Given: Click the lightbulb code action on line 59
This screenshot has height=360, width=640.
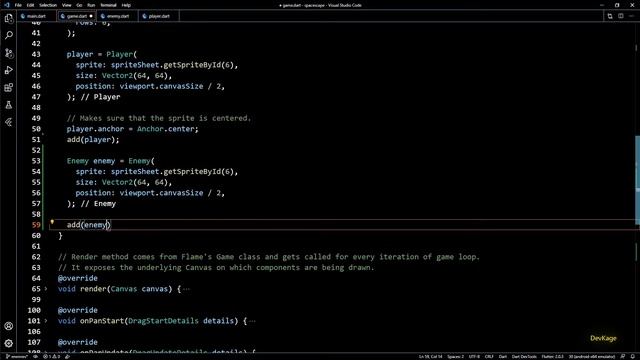Looking at the screenshot, I should tap(52, 222).
